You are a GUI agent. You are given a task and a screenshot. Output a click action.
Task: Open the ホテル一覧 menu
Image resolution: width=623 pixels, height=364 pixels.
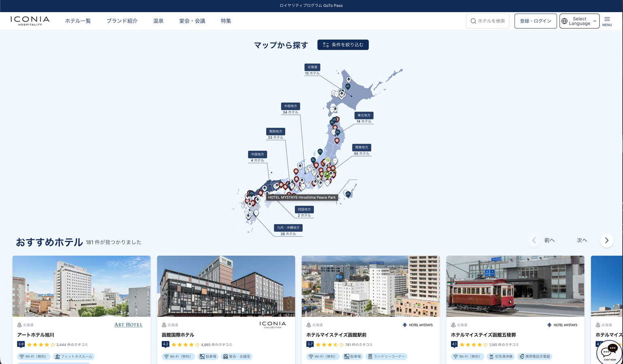[78, 21]
